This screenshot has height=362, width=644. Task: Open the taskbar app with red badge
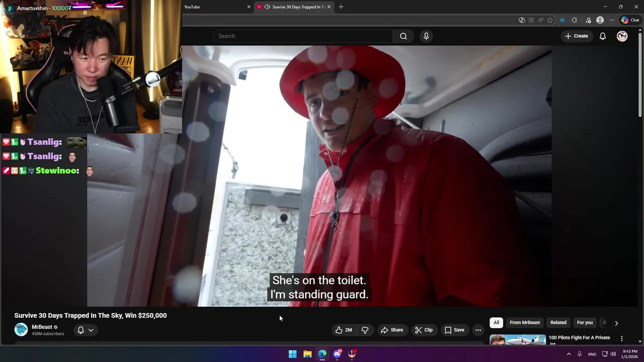click(352, 354)
